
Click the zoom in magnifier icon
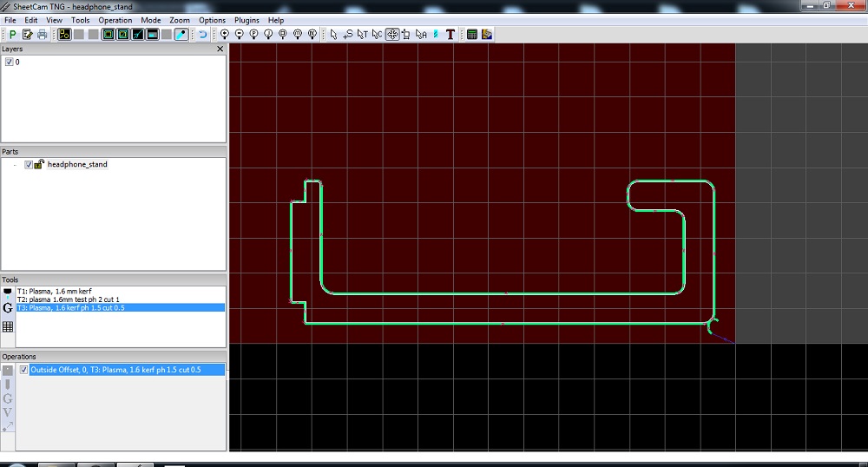click(225, 35)
